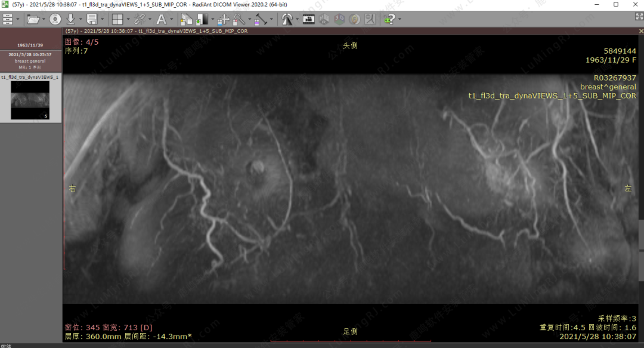Select the length measurement tool
The height and width of the screenshot is (348, 644).
[x=261, y=19]
